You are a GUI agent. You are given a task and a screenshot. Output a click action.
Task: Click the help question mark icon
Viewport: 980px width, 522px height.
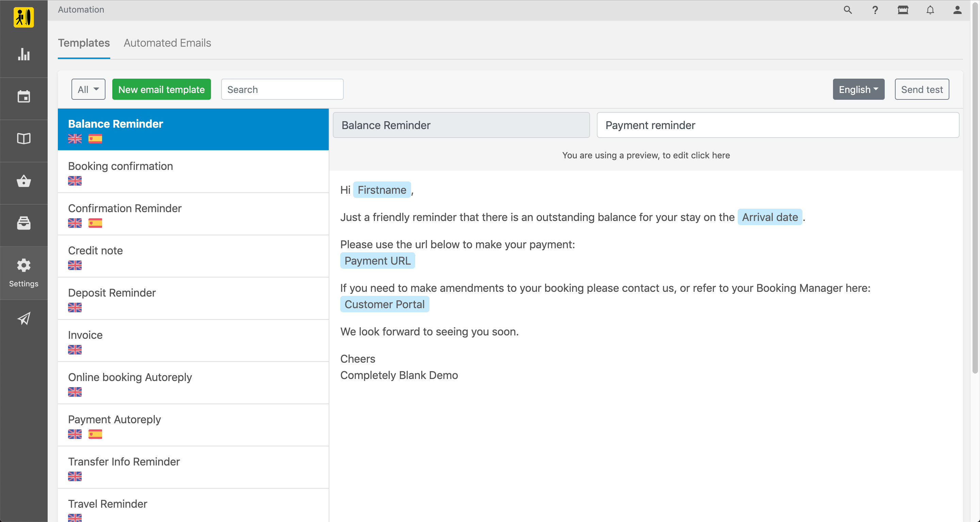pos(875,10)
